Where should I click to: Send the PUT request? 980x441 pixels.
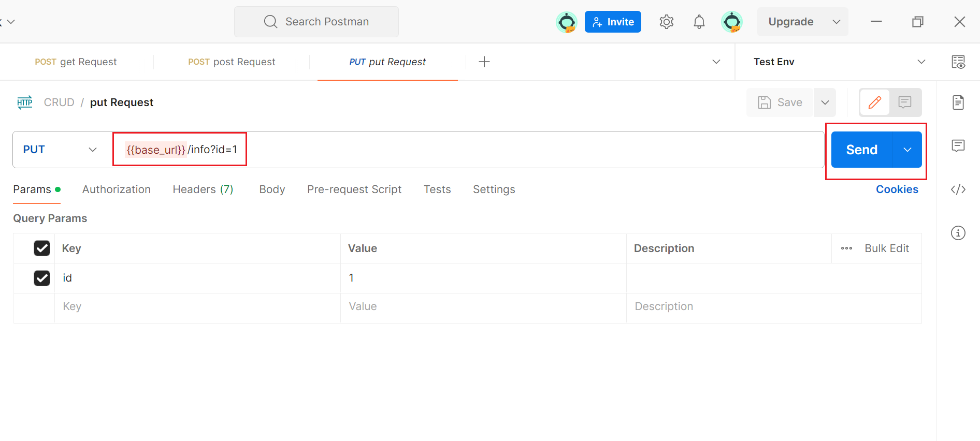[x=862, y=150]
